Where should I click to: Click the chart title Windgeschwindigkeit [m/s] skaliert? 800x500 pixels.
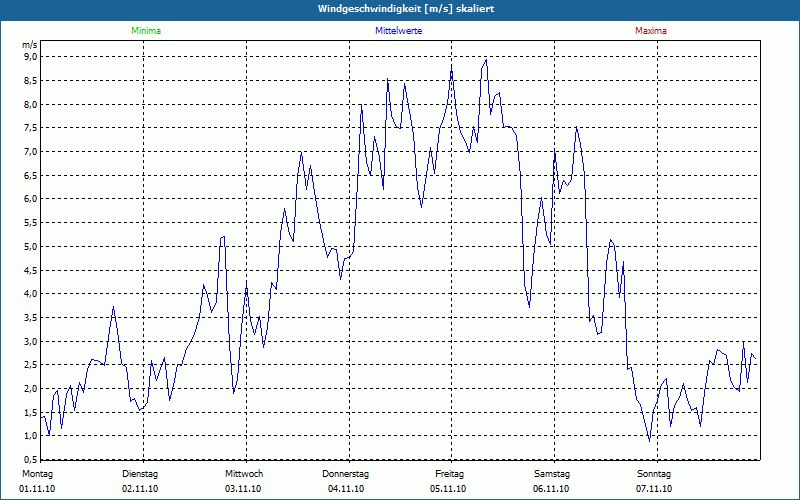[406, 9]
